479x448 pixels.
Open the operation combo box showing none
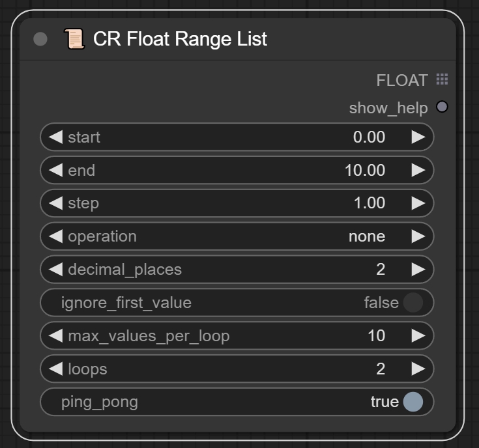click(237, 236)
